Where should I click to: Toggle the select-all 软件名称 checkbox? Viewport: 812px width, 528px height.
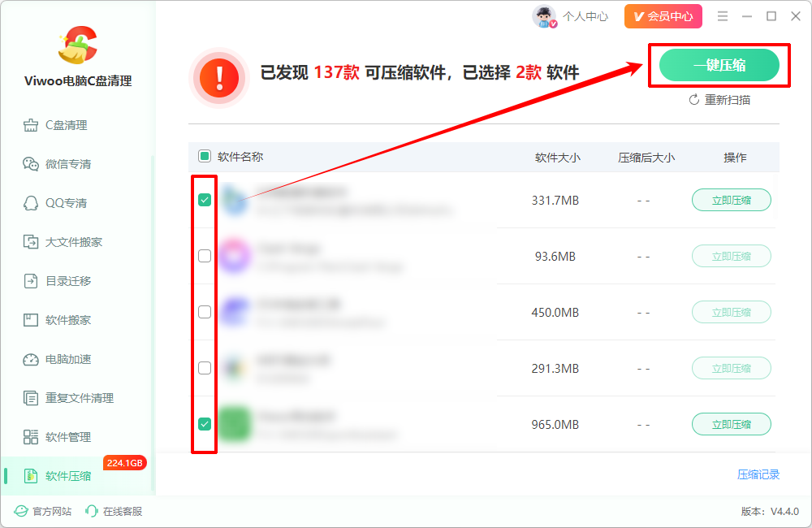click(205, 156)
